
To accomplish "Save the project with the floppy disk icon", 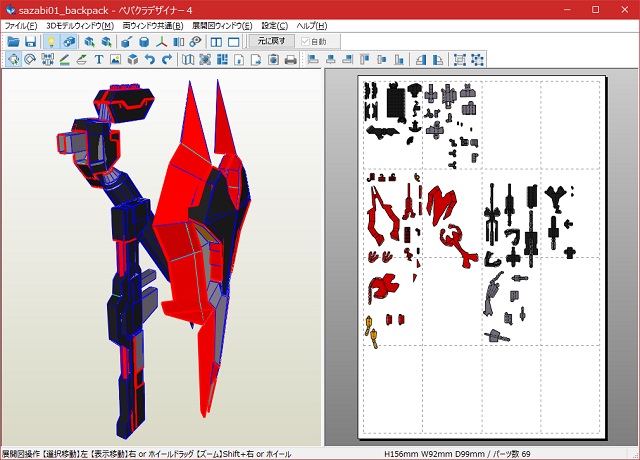I will point(31,42).
